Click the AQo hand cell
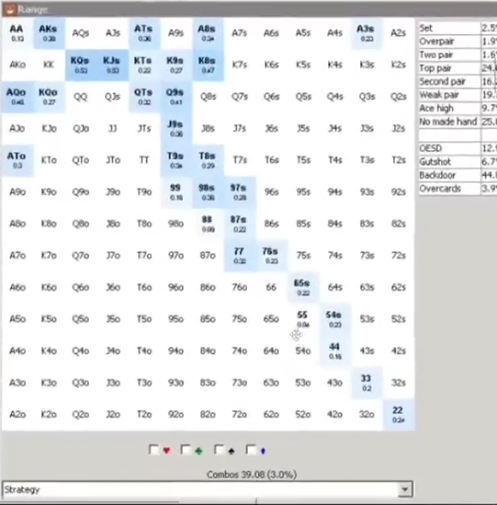497x505 pixels. coord(17,97)
